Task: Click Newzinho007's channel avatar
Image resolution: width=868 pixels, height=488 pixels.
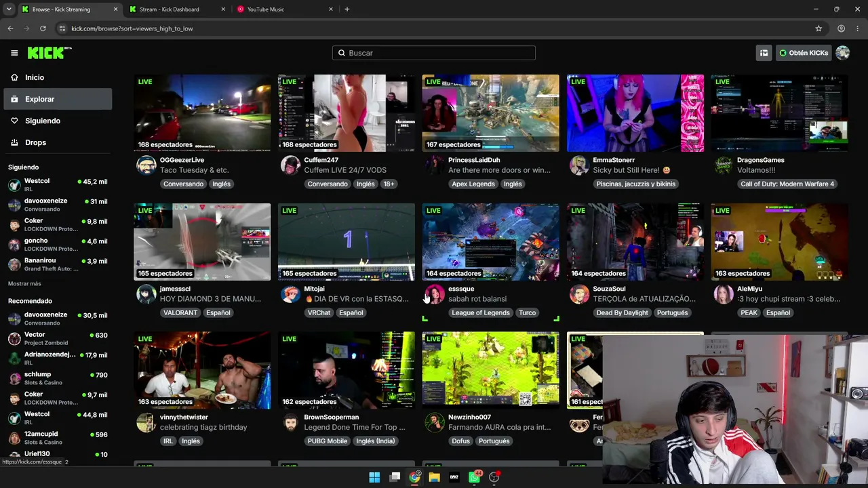Action: click(x=435, y=422)
